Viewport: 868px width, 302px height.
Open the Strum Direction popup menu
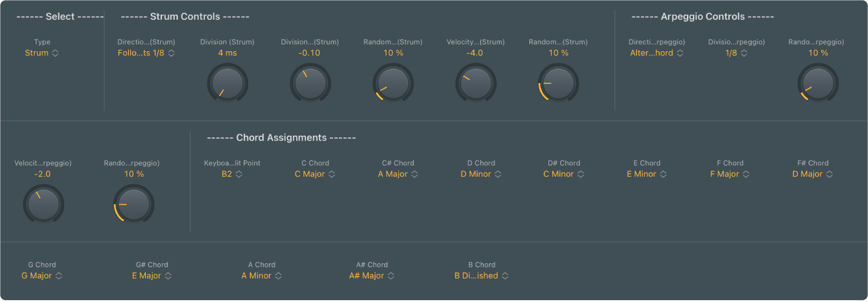coord(147,53)
